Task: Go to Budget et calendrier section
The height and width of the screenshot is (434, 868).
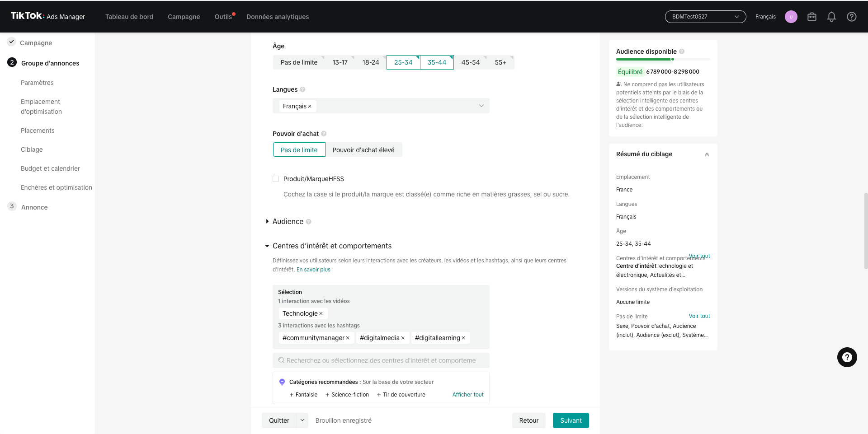Action: [50, 168]
